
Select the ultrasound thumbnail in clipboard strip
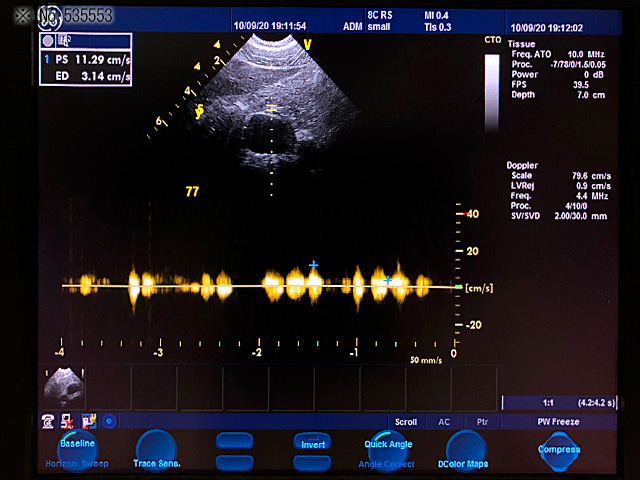tap(65, 387)
